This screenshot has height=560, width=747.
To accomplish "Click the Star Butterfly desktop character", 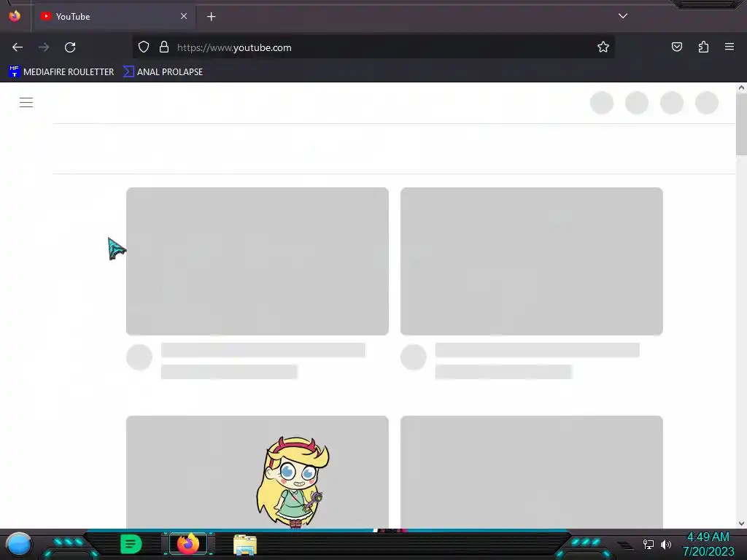I will [x=293, y=482].
